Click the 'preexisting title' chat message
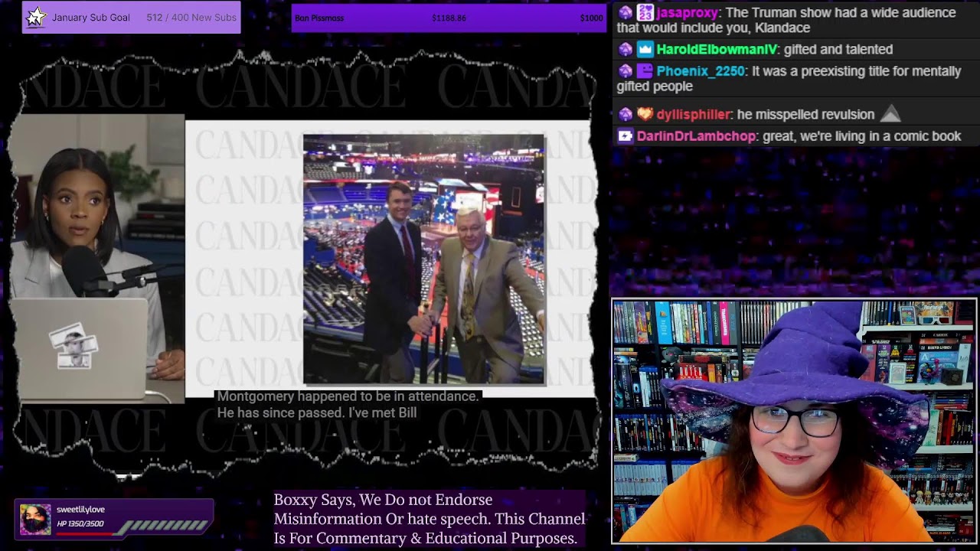This screenshot has width=980, height=551. [x=789, y=79]
